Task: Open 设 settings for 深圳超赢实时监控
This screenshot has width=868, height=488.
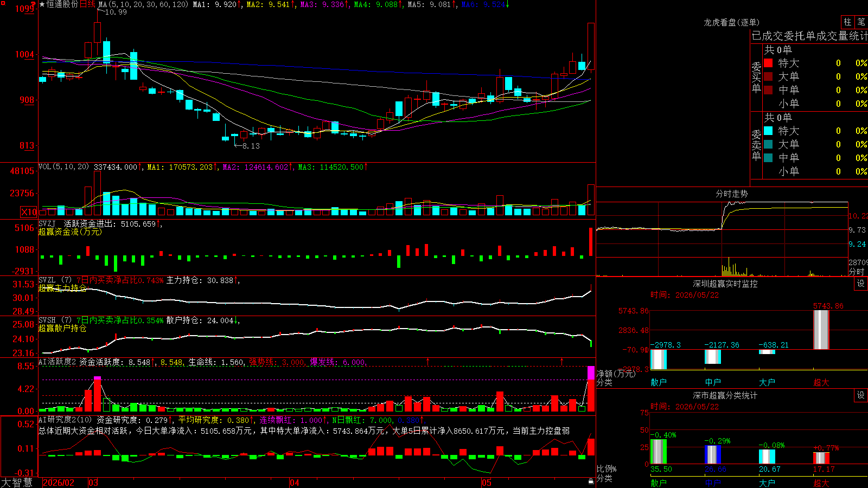Action: click(x=861, y=284)
